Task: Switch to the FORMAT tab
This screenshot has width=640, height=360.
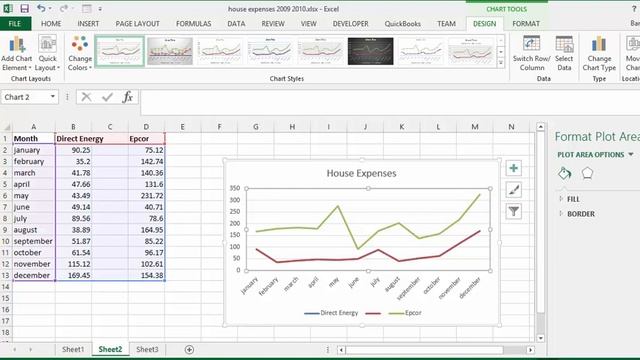Action: [526, 24]
